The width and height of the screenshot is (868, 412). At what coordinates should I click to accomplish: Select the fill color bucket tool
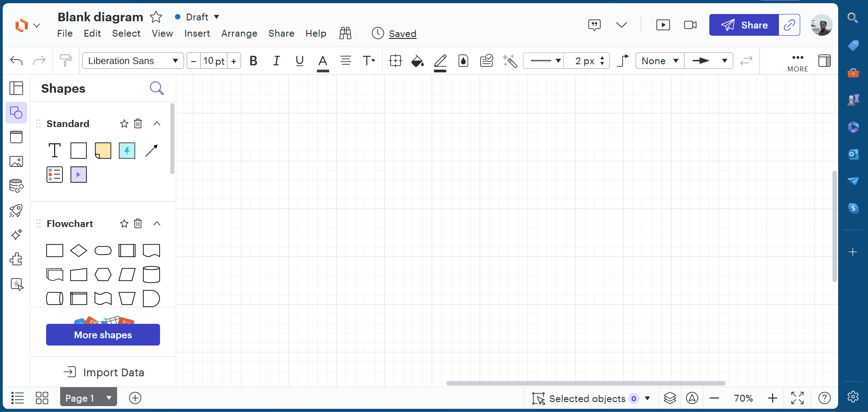coord(417,61)
